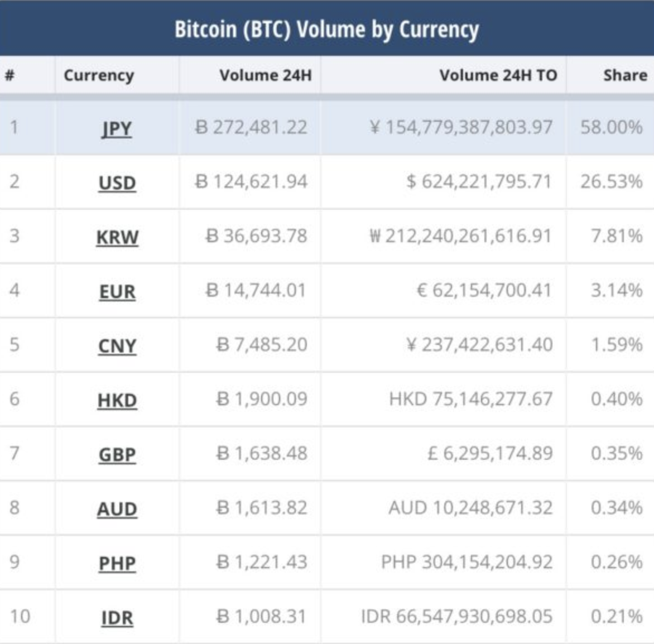This screenshot has width=654, height=644.
Task: Select the value € 62,154,700.41
Action: pyautogui.click(x=485, y=290)
